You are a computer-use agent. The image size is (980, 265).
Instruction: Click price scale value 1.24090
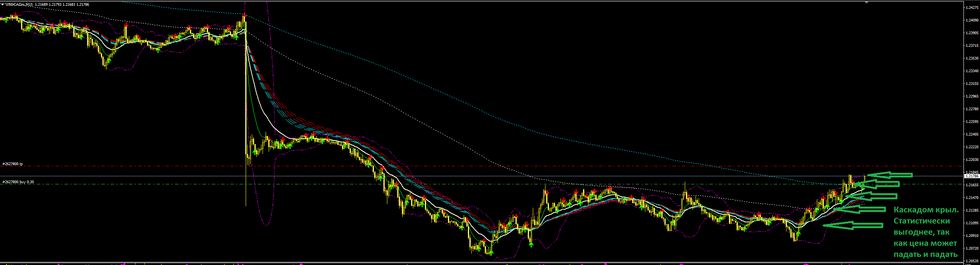(x=972, y=20)
